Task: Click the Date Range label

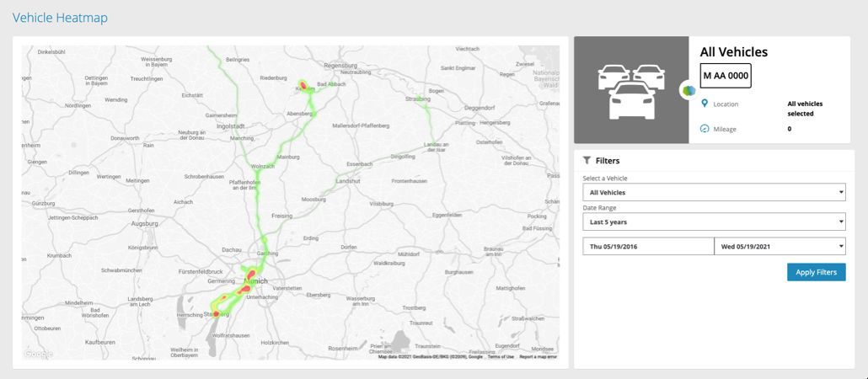Action: click(x=599, y=207)
